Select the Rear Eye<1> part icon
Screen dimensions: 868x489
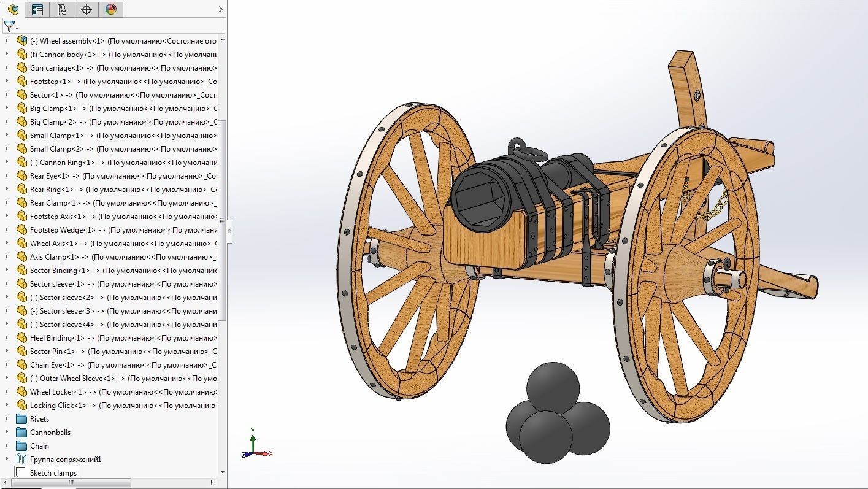click(x=21, y=175)
